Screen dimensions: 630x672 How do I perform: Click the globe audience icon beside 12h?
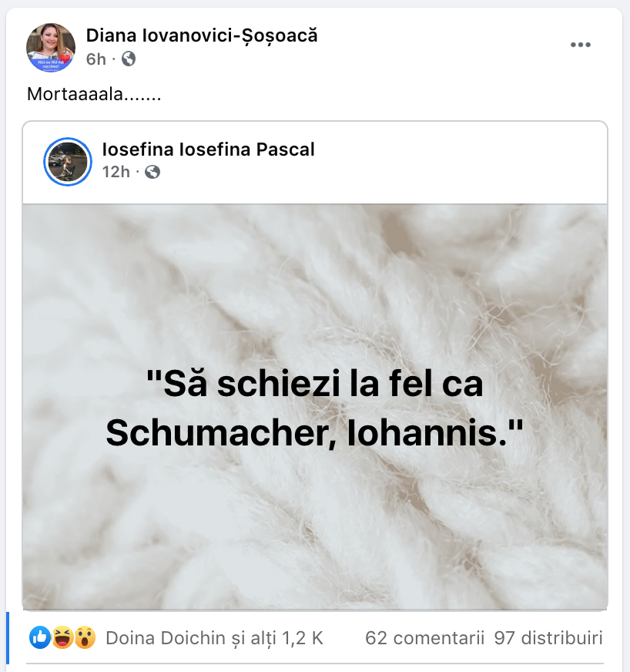[x=152, y=172]
